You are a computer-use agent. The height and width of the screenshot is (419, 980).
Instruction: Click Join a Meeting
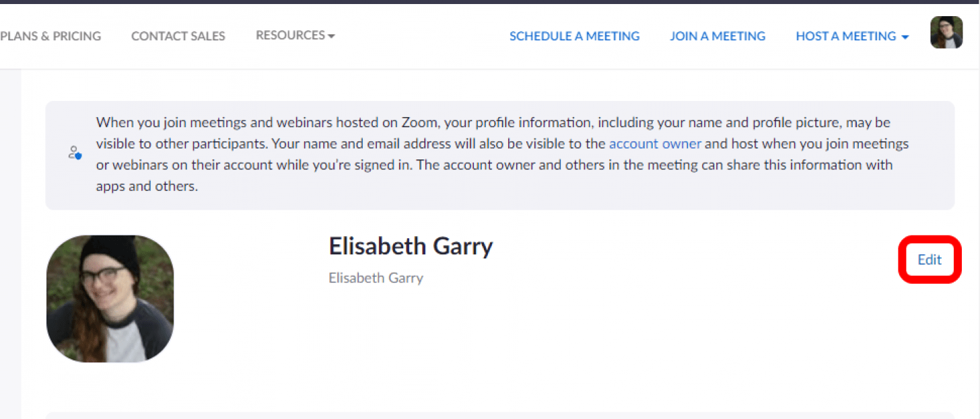click(x=717, y=36)
